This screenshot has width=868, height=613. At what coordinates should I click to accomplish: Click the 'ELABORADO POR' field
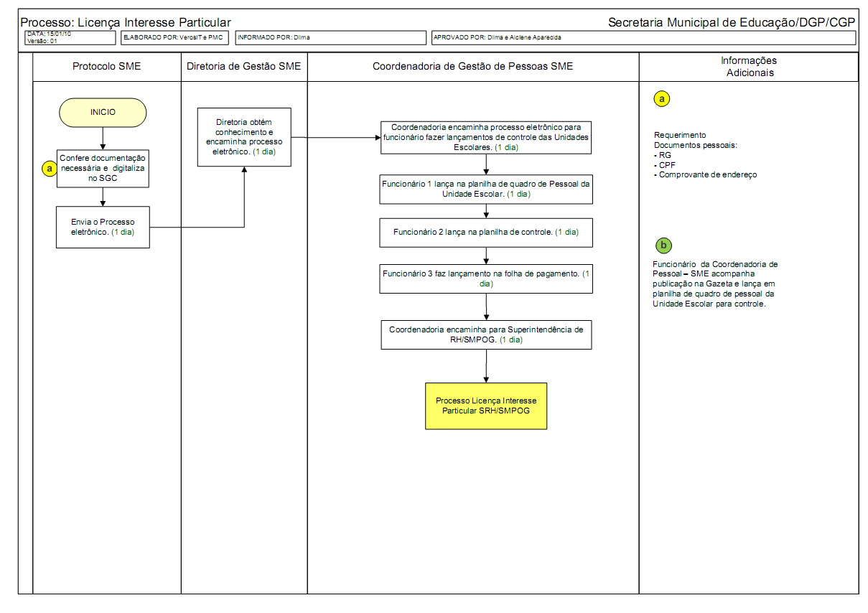tap(174, 37)
